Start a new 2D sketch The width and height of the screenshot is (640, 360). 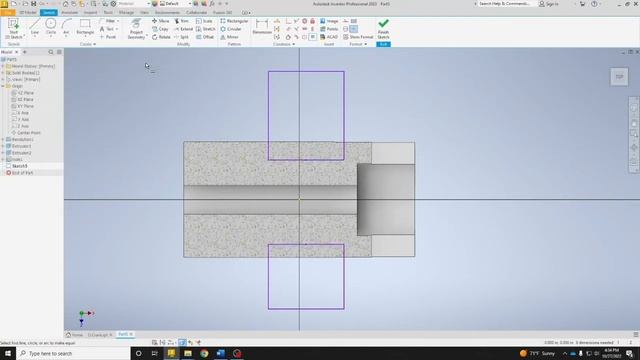[14, 28]
